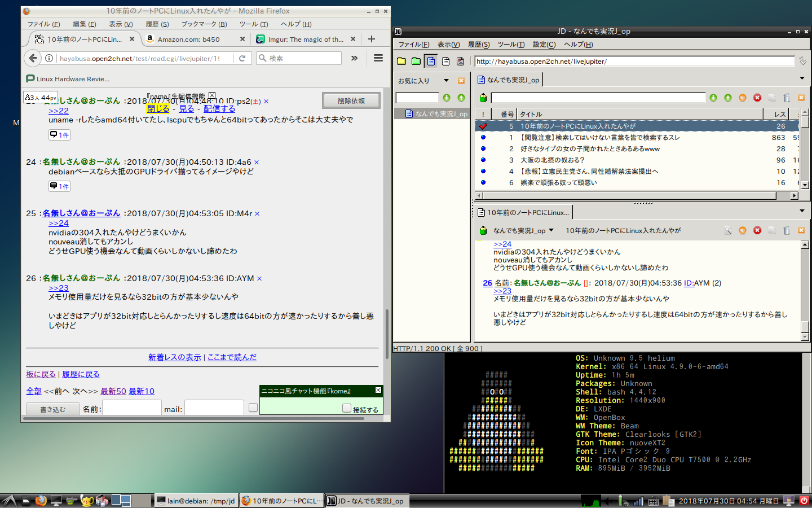Click the go icon beside JD URL bar

tap(802, 61)
